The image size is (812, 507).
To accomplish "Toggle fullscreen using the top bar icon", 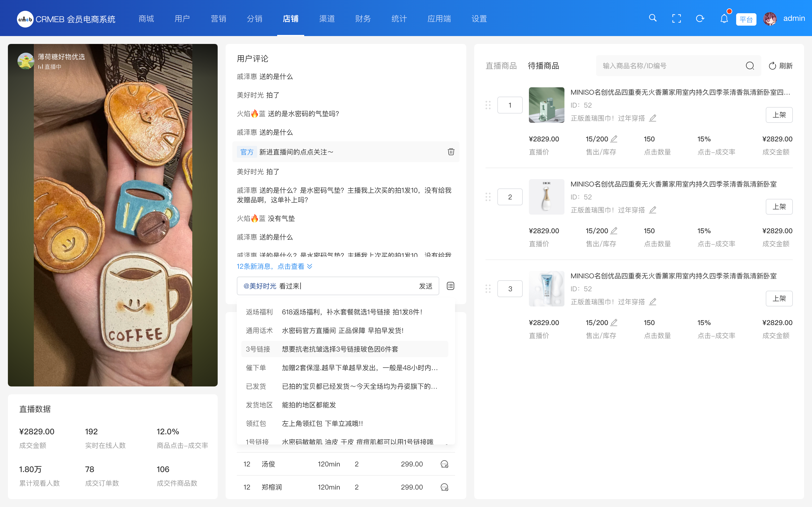I will tap(677, 18).
